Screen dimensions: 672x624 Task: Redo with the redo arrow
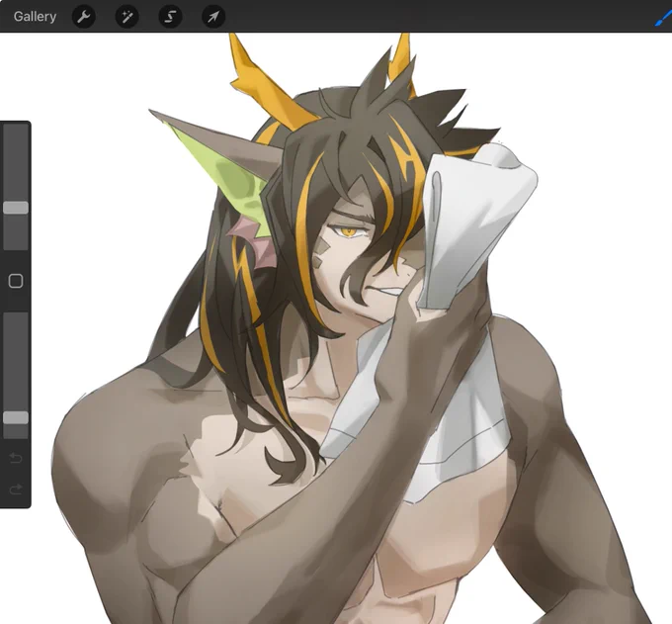pyautogui.click(x=16, y=489)
